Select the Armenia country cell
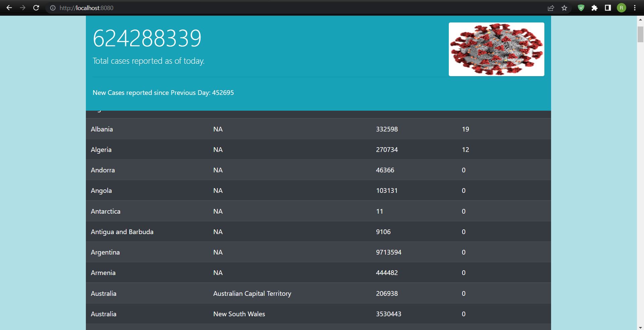 pyautogui.click(x=103, y=273)
